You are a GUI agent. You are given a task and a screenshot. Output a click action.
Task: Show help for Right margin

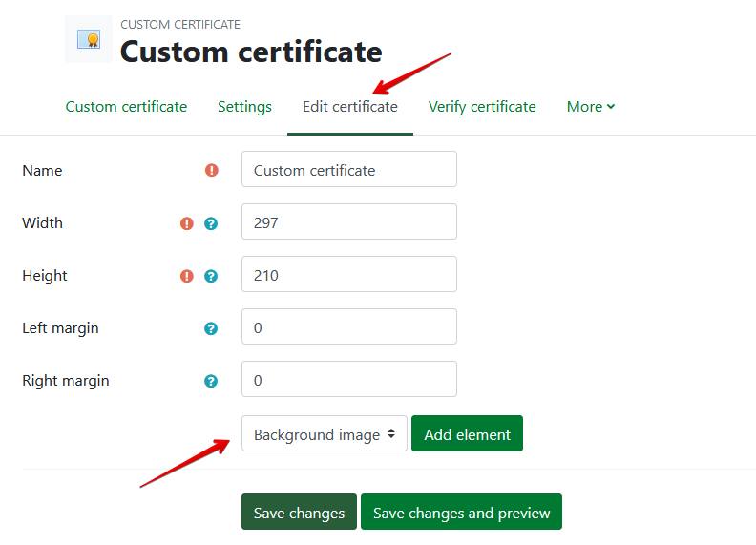pos(211,381)
